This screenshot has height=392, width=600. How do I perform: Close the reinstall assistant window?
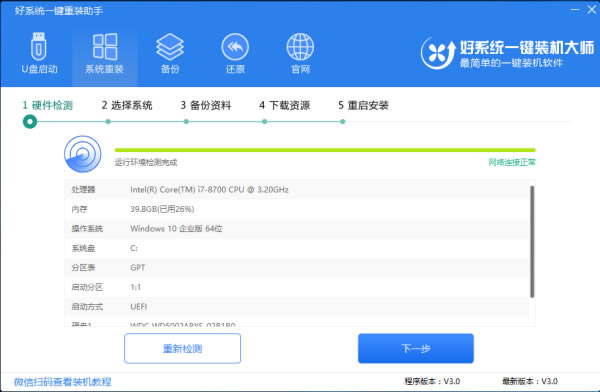pyautogui.click(x=592, y=10)
